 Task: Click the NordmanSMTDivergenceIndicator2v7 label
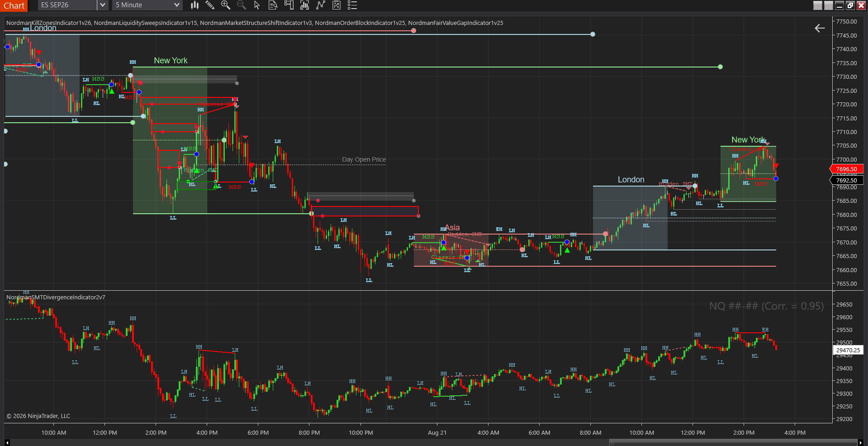[x=56, y=297]
